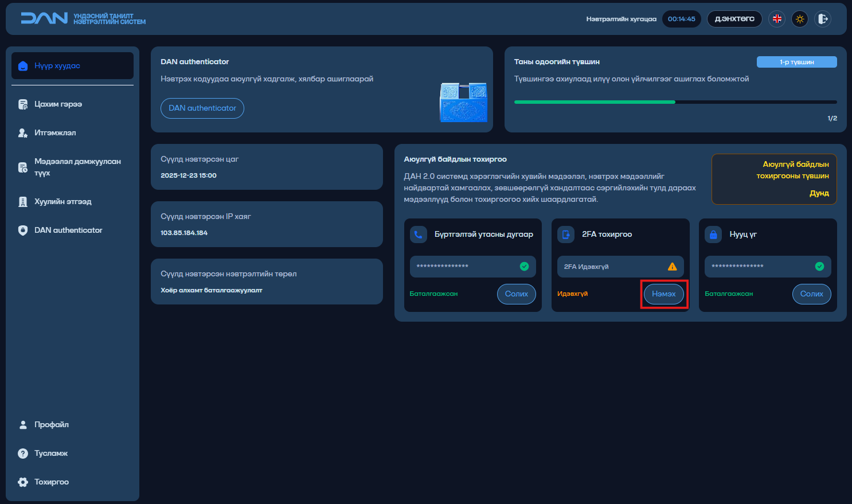Click the orange warning triangle icon
Image resolution: width=852 pixels, height=504 pixels.
point(672,267)
